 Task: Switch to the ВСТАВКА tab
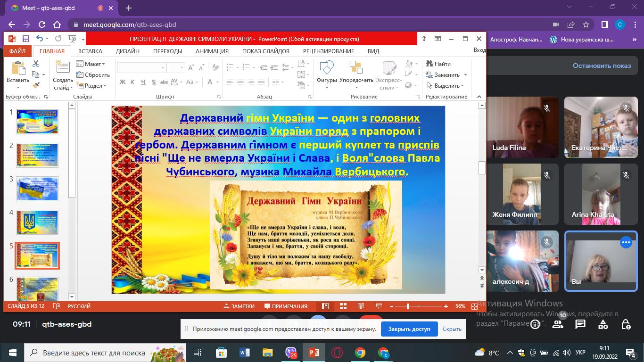(x=90, y=51)
